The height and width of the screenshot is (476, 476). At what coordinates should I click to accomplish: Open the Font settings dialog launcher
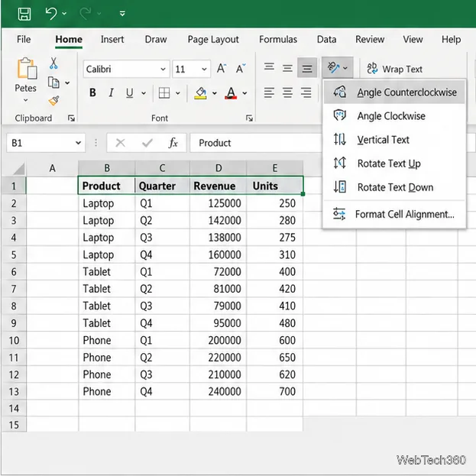(x=249, y=118)
